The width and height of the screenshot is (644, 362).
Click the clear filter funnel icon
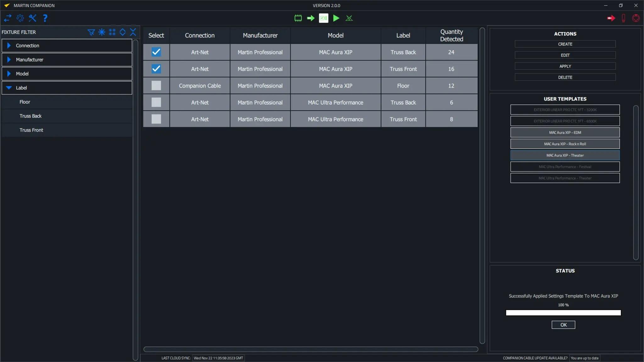91,32
